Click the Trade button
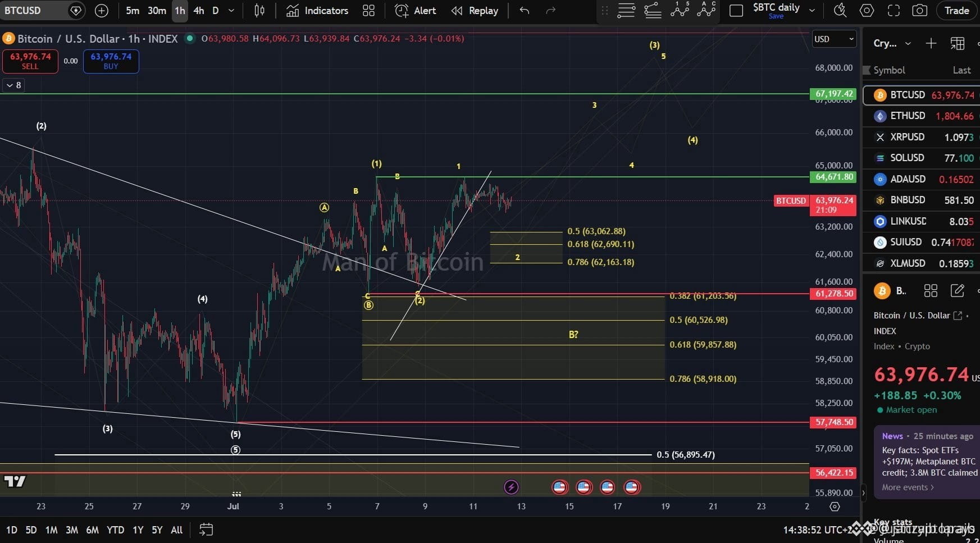 (x=956, y=11)
